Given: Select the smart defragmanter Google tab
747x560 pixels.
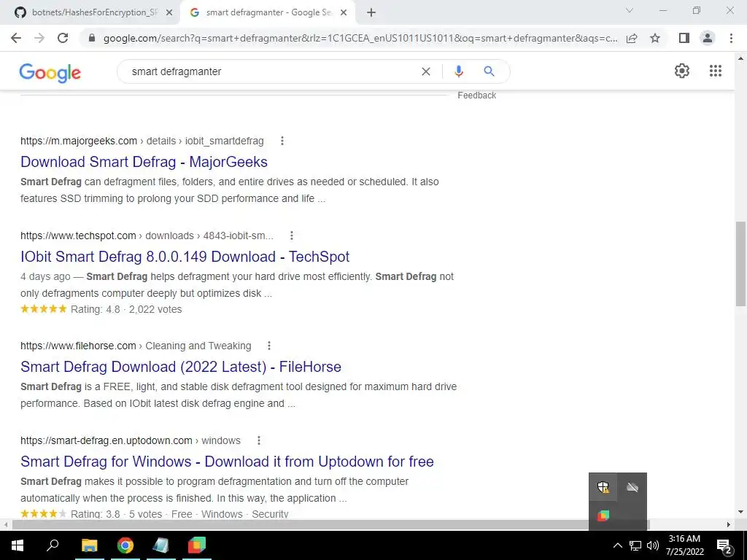Looking at the screenshot, I should tap(268, 13).
